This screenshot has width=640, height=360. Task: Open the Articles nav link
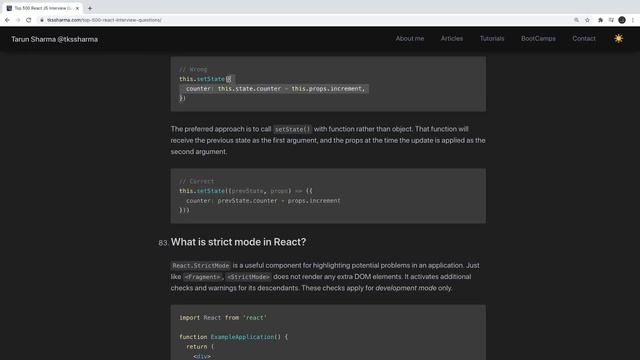[x=452, y=39]
